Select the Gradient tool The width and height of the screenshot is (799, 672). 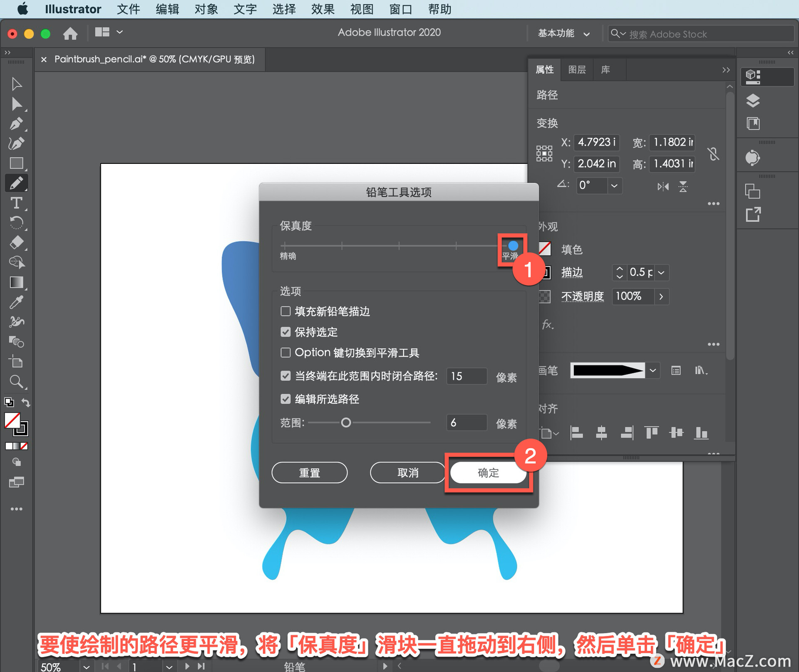[x=16, y=282]
